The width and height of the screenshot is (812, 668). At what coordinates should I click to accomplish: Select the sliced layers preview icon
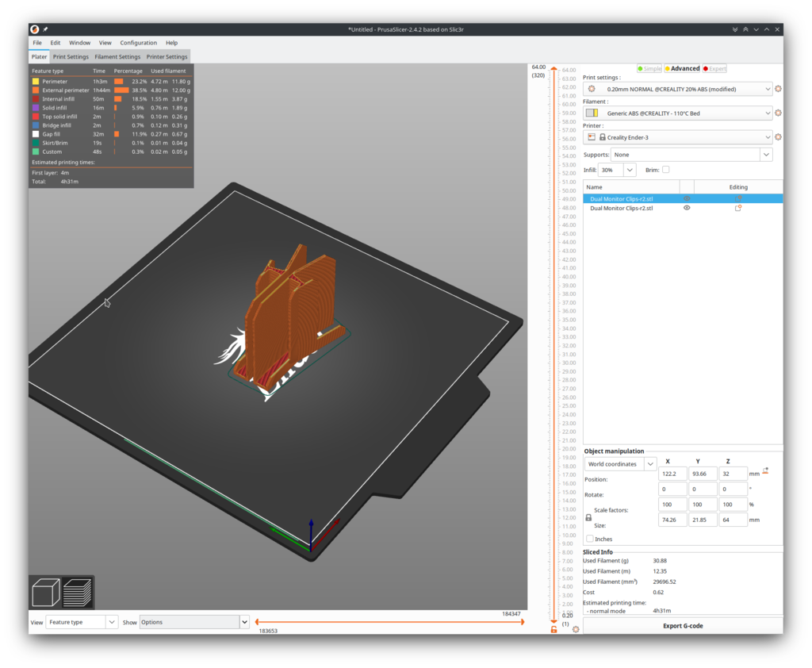[x=77, y=592]
